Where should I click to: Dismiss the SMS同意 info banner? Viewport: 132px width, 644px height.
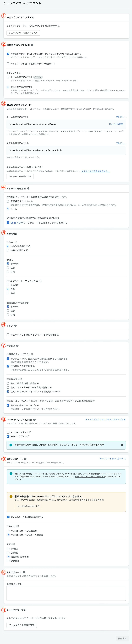click(x=122, y=445)
